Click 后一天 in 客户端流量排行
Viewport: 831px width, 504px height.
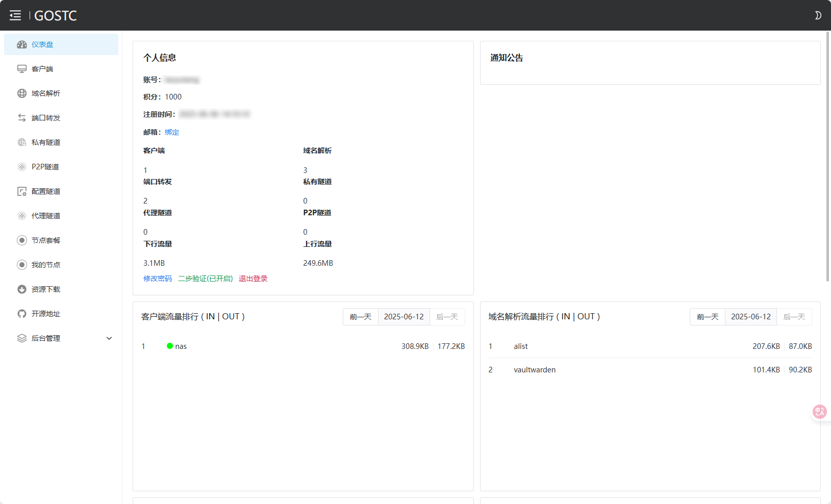[447, 317]
